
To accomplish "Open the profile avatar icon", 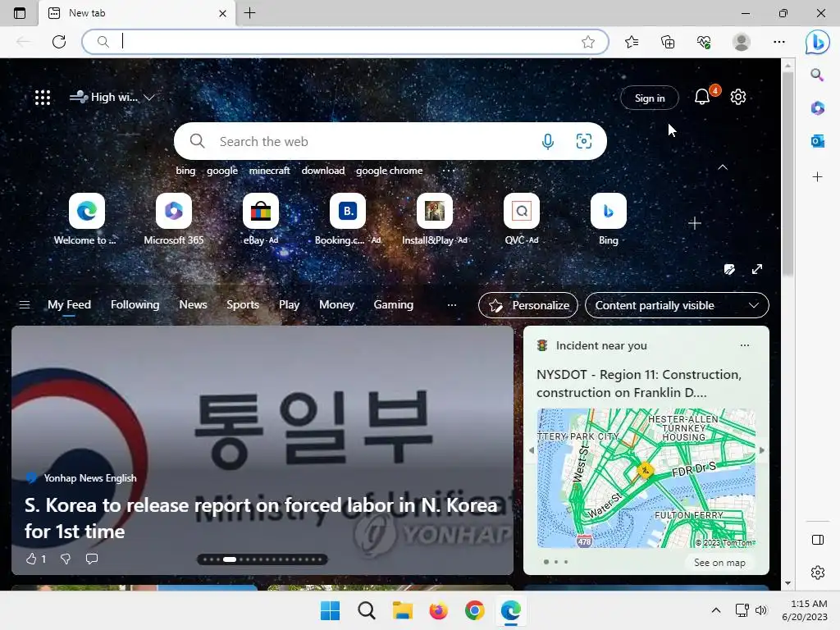I will point(742,42).
